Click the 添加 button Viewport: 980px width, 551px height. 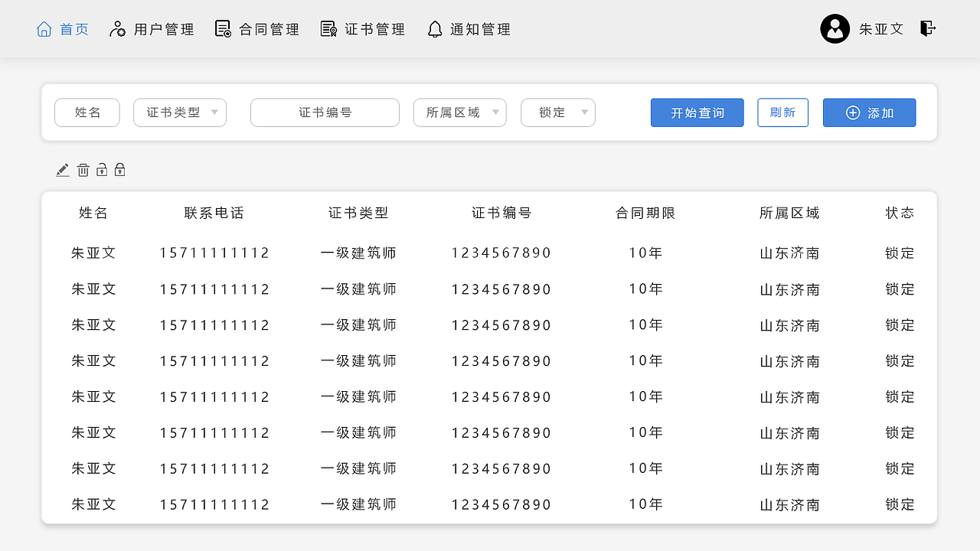pyautogui.click(x=869, y=112)
